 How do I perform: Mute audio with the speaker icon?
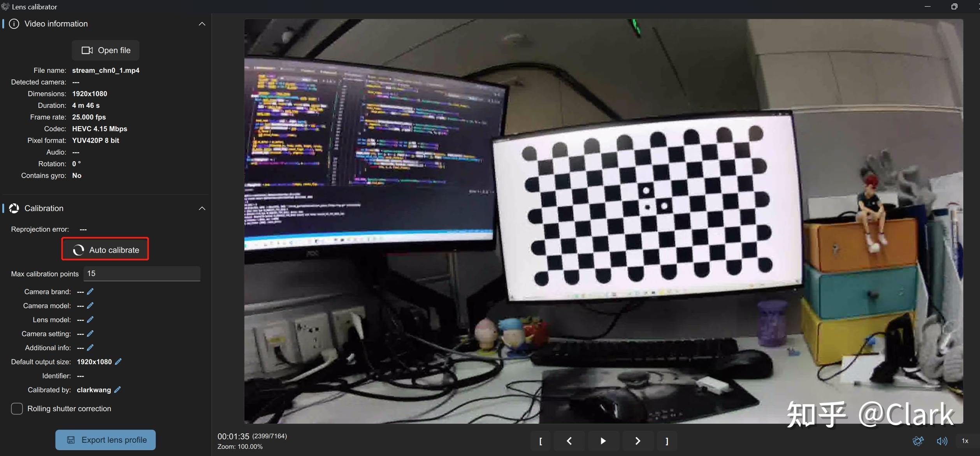click(941, 441)
